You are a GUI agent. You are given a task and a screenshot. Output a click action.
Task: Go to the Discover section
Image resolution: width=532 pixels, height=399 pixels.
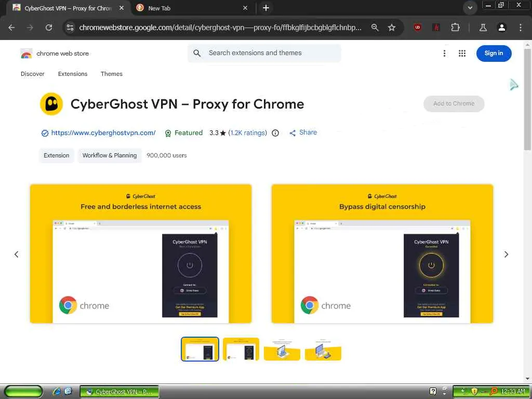[33, 74]
